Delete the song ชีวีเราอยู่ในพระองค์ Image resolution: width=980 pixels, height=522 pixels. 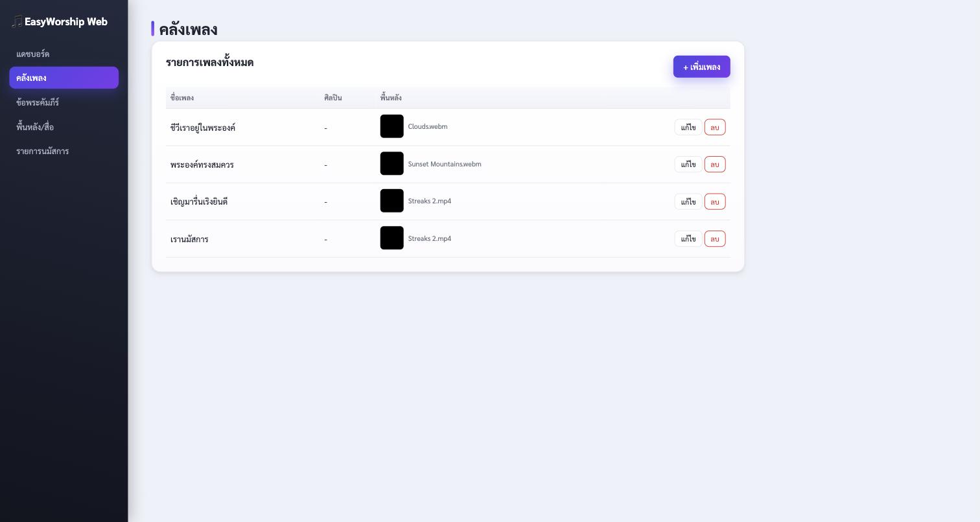[x=715, y=128]
